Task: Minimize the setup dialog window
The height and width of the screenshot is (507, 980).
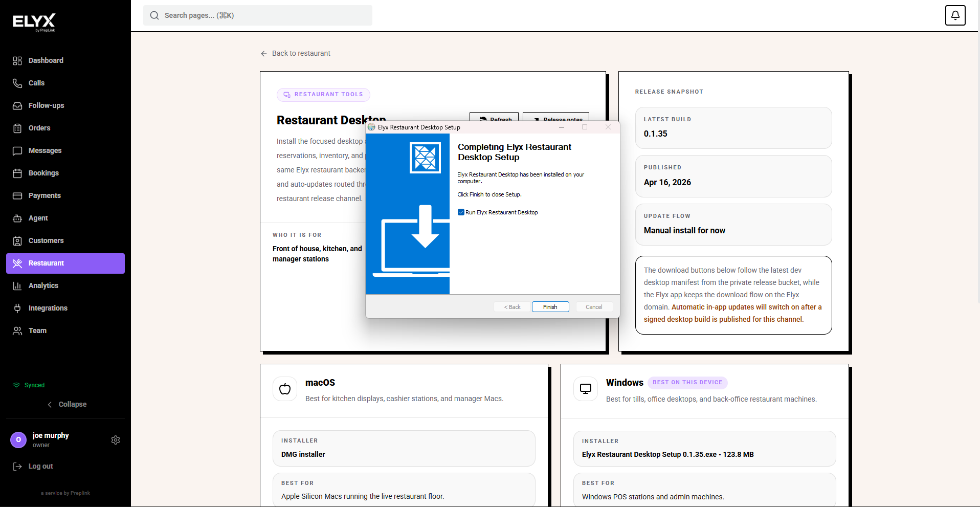Action: tap(562, 127)
